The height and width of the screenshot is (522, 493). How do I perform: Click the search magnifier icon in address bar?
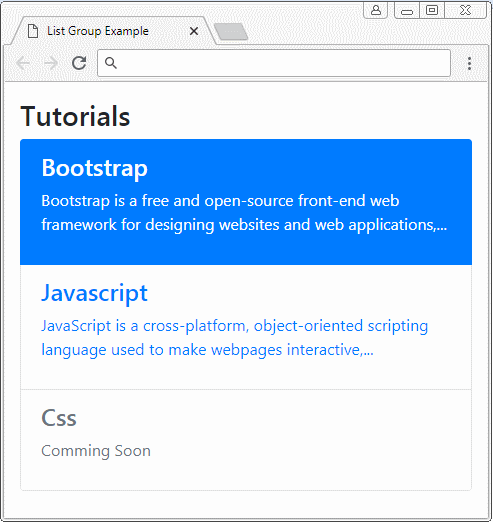point(111,63)
